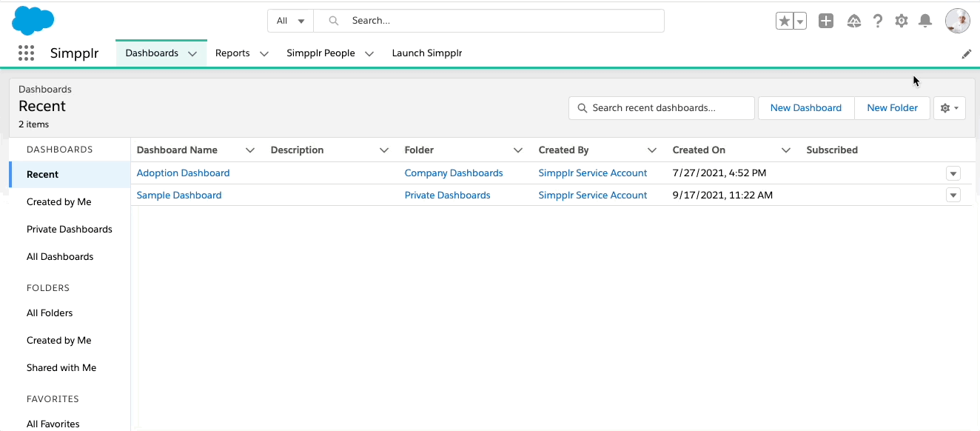Click the Description column header
980x431 pixels.
click(x=297, y=150)
